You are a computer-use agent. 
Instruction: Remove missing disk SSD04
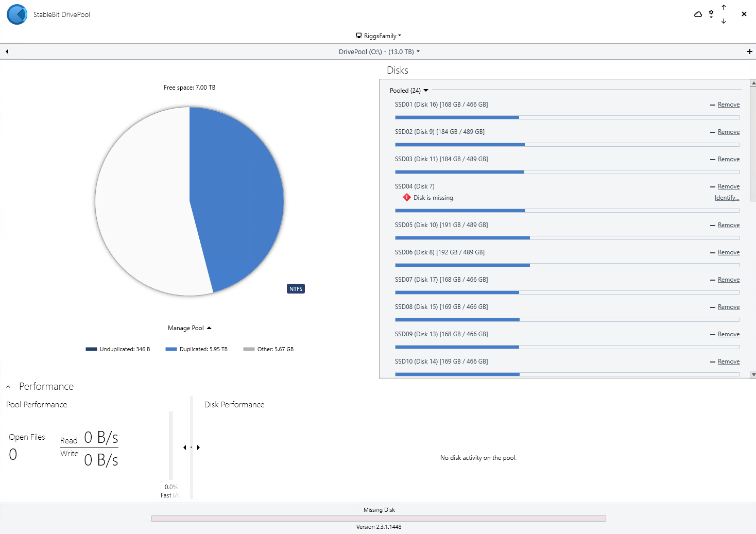pyautogui.click(x=729, y=186)
